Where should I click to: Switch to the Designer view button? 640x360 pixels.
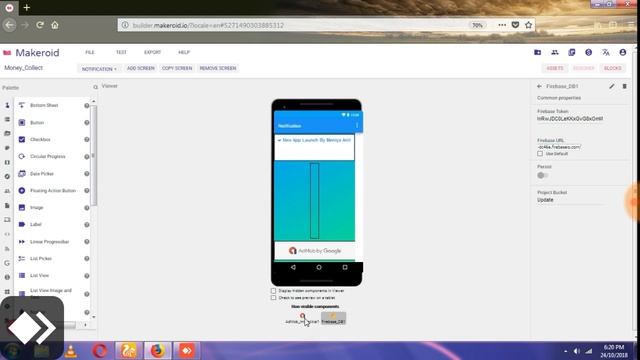pos(584,68)
